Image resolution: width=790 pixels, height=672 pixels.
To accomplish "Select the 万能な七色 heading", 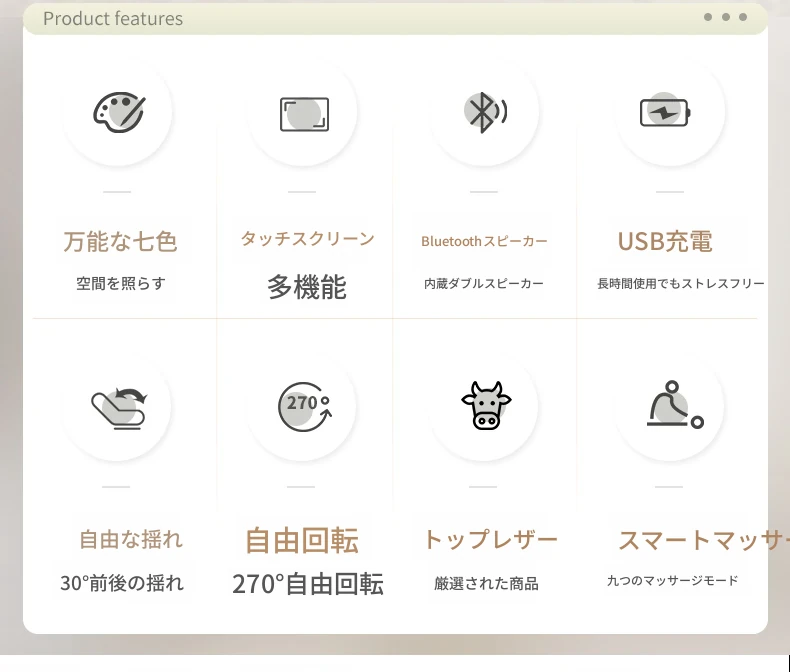I will (120, 241).
